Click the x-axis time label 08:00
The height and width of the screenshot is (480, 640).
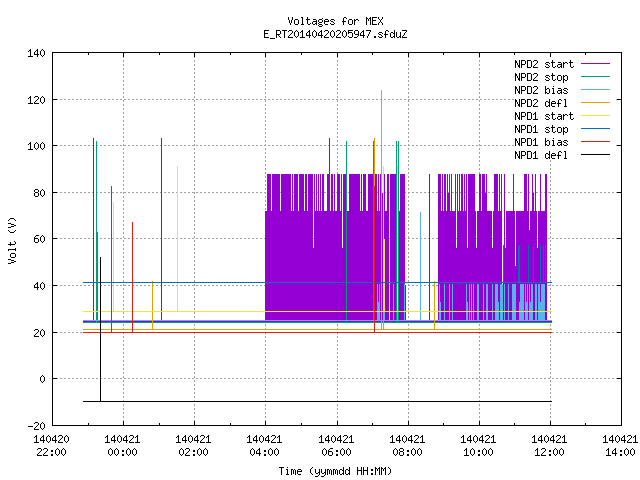click(407, 452)
